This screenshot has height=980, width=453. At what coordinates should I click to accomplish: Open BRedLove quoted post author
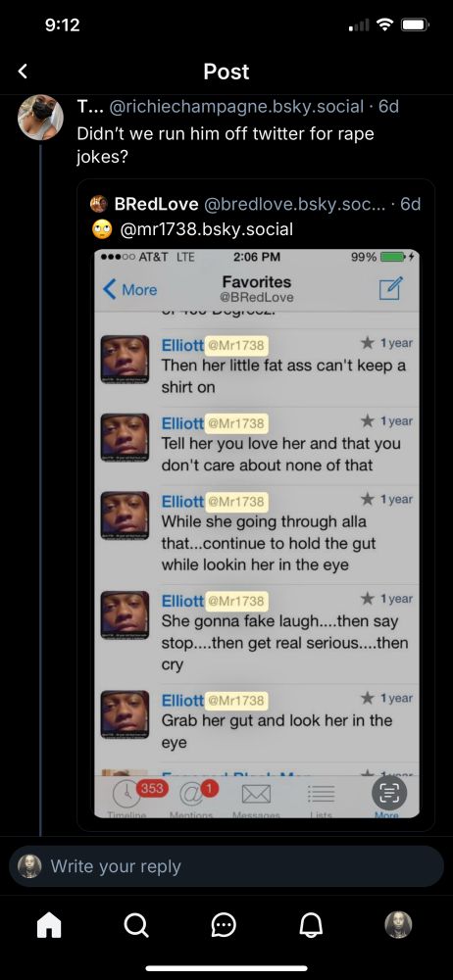click(x=157, y=204)
